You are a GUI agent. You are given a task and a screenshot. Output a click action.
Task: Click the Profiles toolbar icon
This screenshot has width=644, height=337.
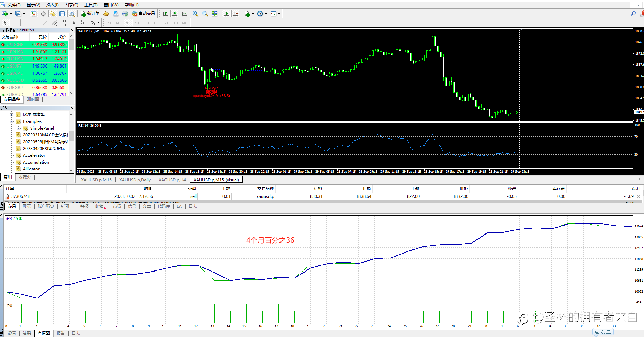point(18,14)
